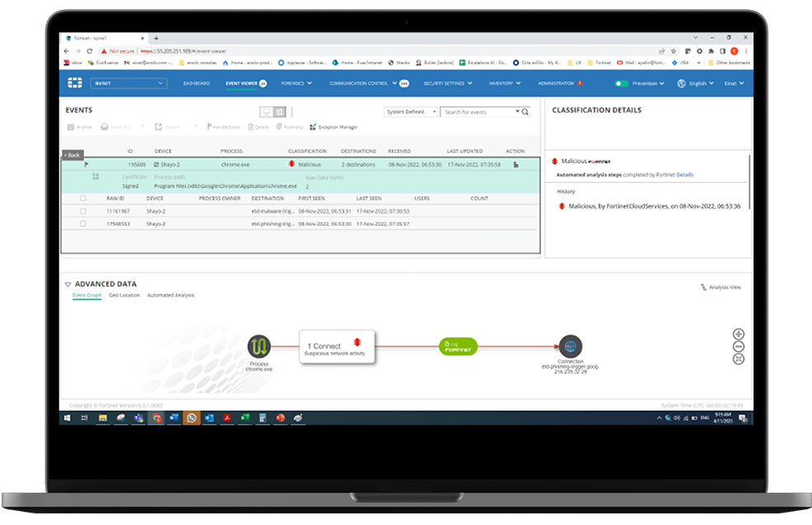The width and height of the screenshot is (812, 525).
Task: Open the Exception Manager
Action: click(334, 127)
